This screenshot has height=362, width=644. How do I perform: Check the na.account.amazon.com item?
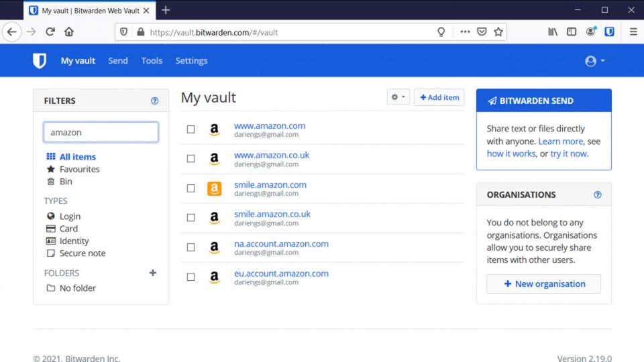(x=191, y=247)
